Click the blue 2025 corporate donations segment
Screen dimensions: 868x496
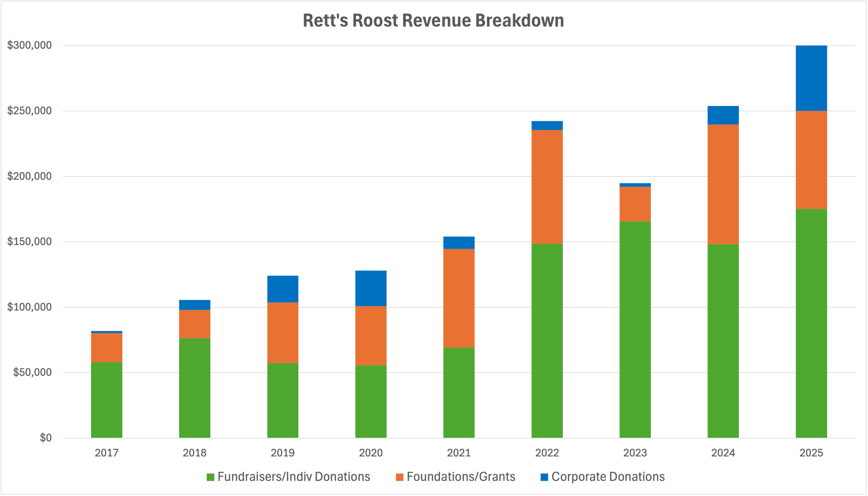click(x=811, y=78)
